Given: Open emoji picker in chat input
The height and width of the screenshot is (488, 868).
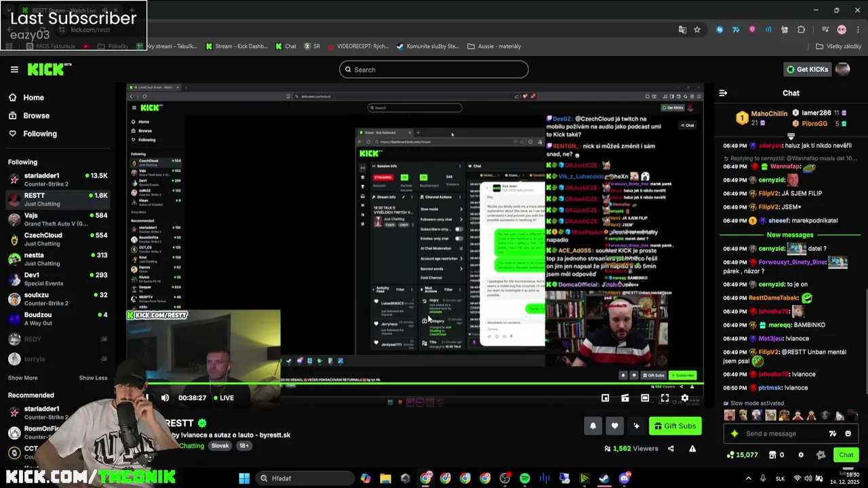Looking at the screenshot, I should coord(848,434).
